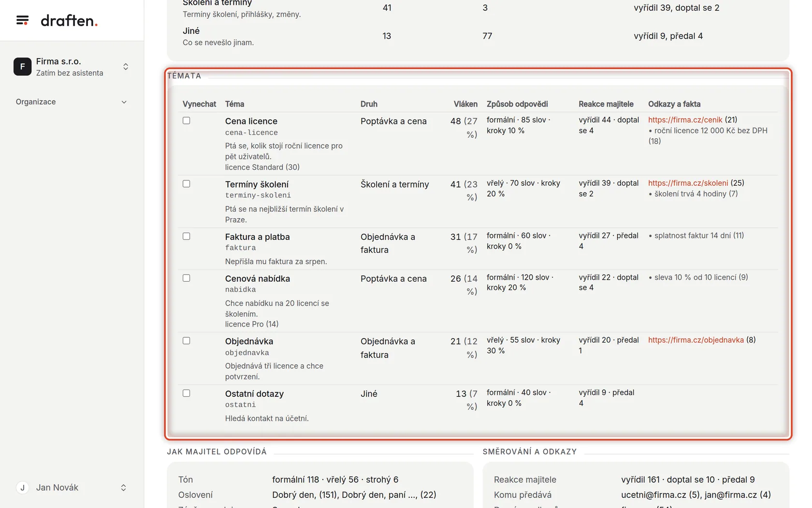Click the Vláken column header
This screenshot has height=508, width=812.
coord(465,104)
